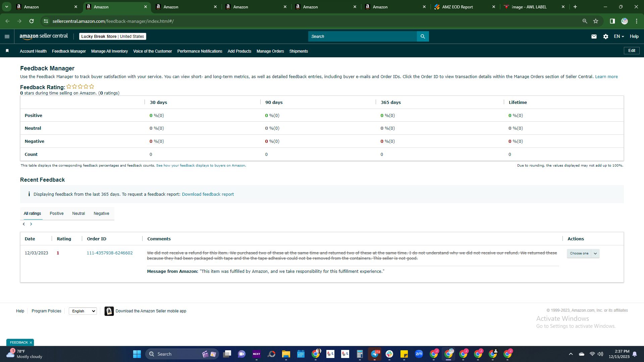
Task: Click the bookmark flag icon in nav bar
Action: 7,51
